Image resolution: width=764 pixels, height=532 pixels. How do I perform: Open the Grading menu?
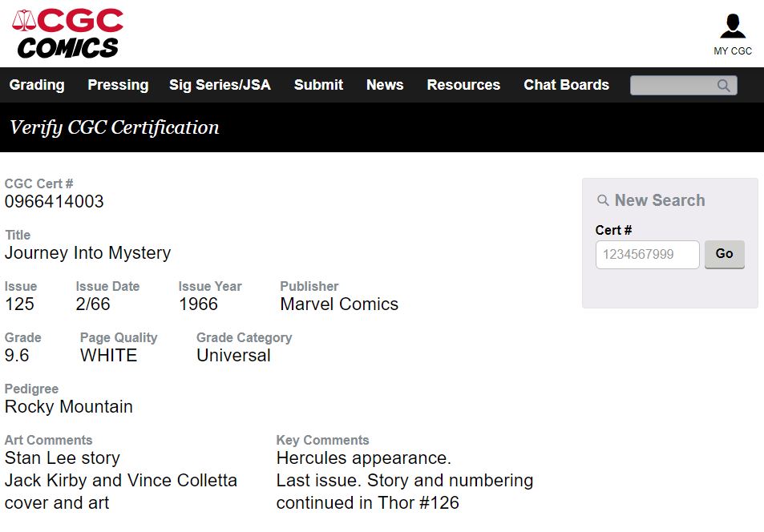click(37, 85)
